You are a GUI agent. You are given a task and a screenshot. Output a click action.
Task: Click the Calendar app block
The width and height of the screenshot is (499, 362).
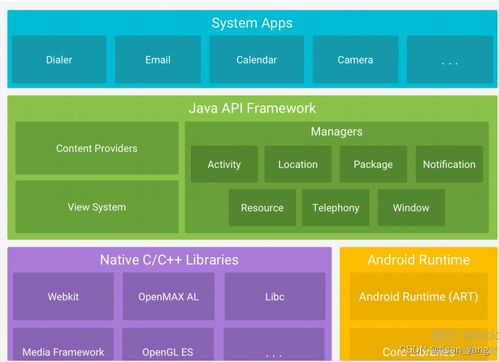[257, 59]
